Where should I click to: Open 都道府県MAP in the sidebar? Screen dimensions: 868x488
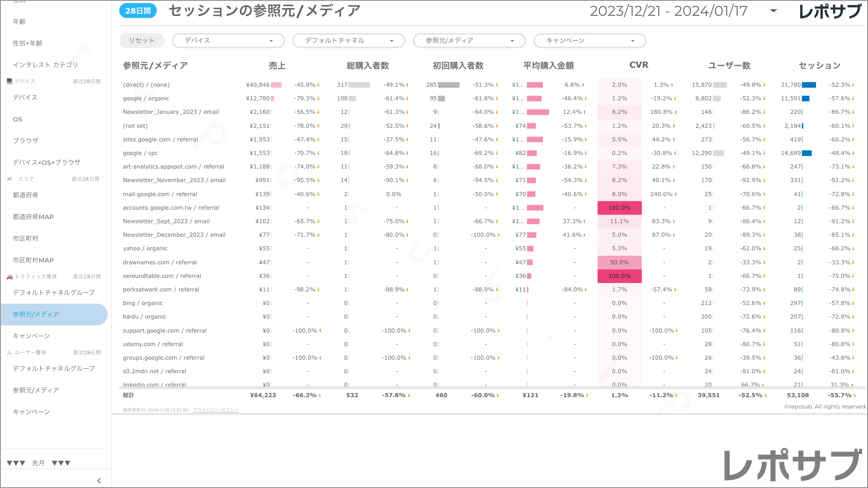click(x=33, y=217)
